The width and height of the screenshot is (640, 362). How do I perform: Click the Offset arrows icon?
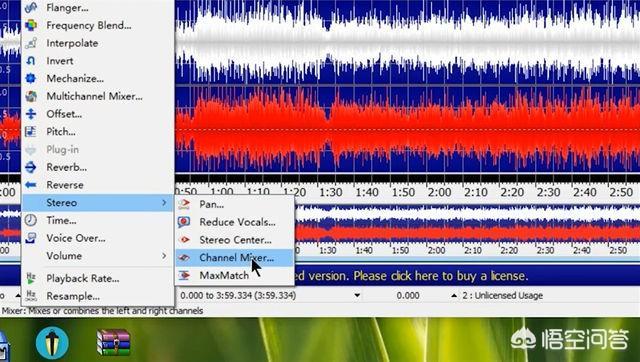31,114
